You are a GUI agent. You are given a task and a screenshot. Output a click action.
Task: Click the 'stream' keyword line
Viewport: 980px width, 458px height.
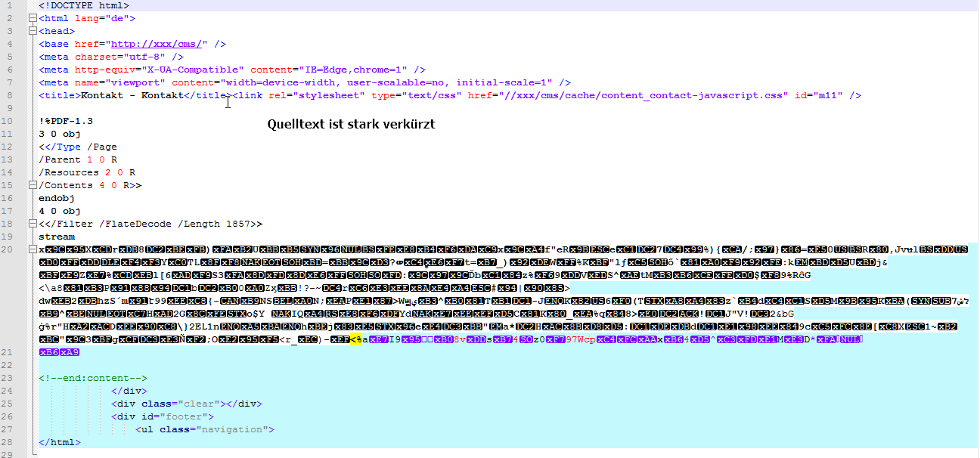pyautogui.click(x=57, y=237)
